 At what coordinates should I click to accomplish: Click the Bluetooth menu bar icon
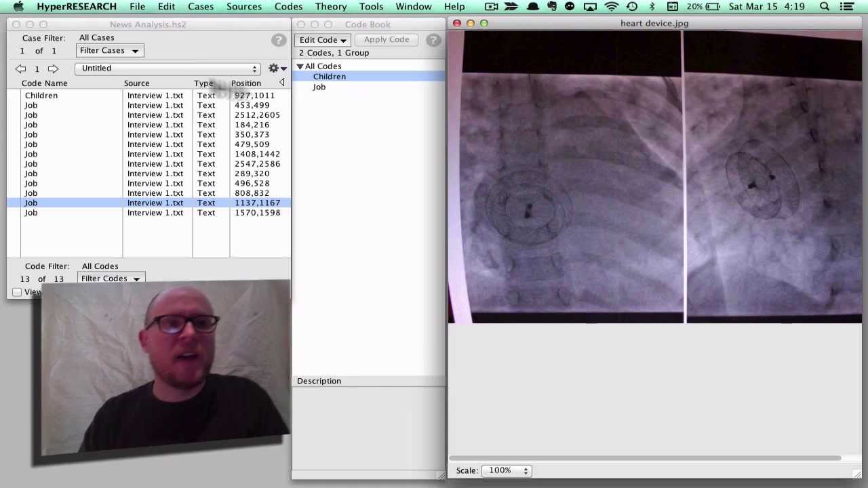(x=652, y=7)
